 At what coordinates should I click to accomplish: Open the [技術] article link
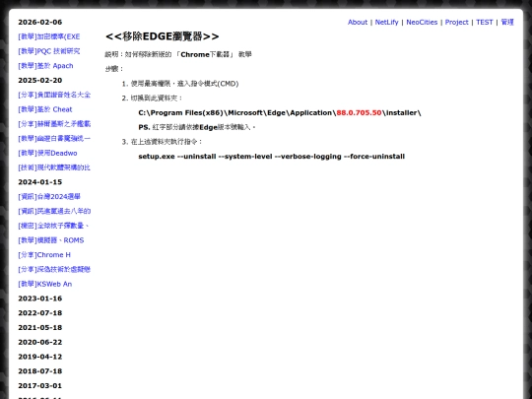54,167
